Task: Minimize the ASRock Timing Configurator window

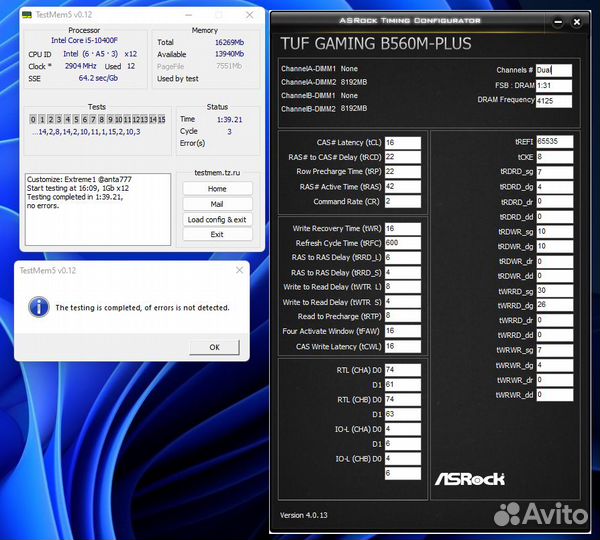Action: pyautogui.click(x=558, y=22)
